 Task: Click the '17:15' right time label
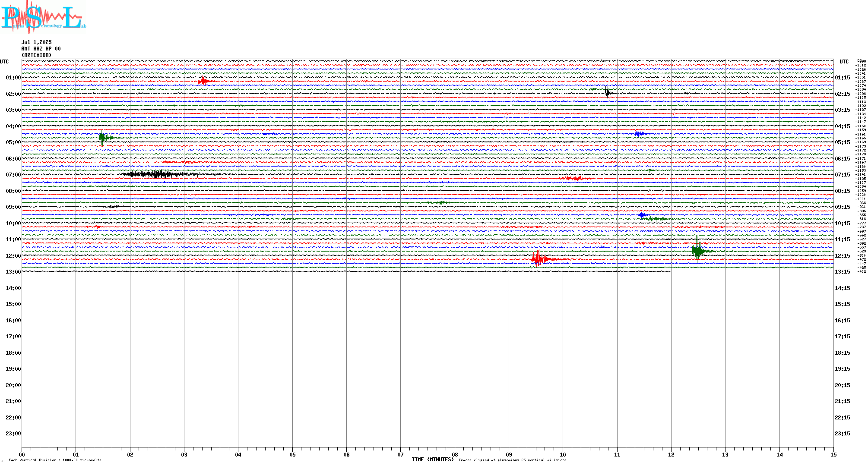pyautogui.click(x=843, y=337)
